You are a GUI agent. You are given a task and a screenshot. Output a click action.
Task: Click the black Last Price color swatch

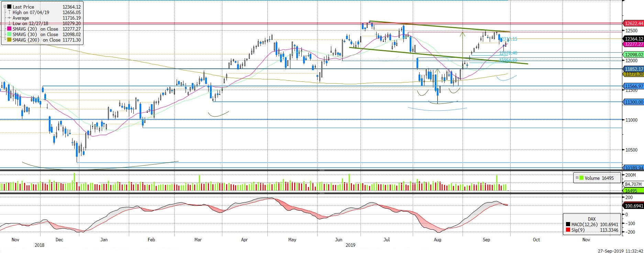9,7
